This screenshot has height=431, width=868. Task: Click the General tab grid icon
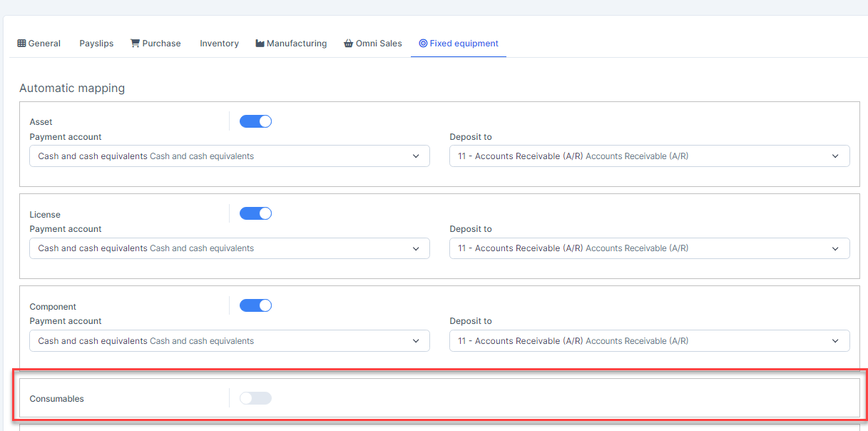coord(21,44)
